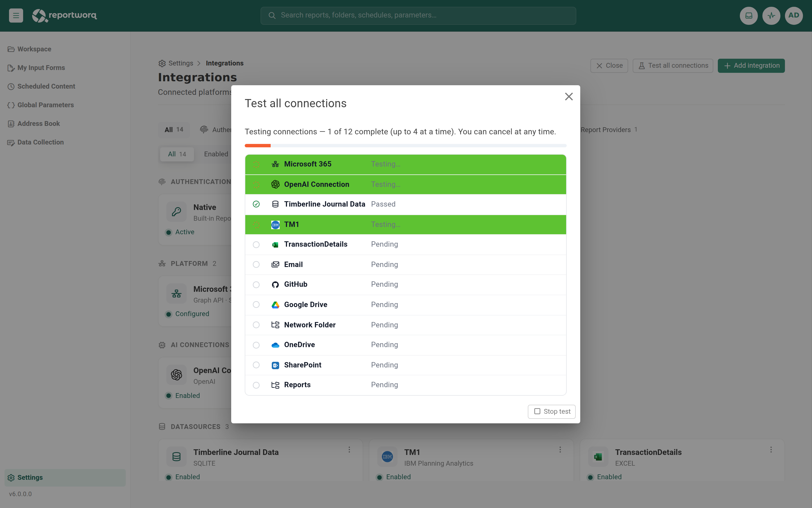Stop the running connection test

[551, 411]
